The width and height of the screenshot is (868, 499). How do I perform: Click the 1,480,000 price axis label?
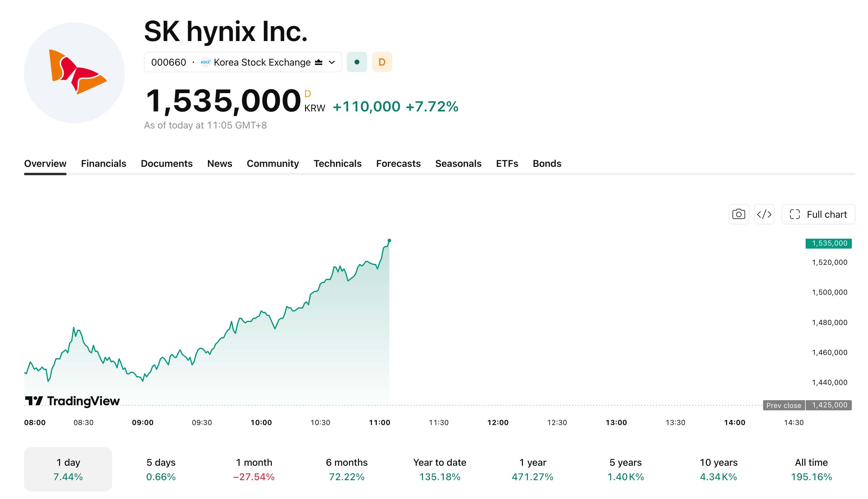click(x=829, y=323)
